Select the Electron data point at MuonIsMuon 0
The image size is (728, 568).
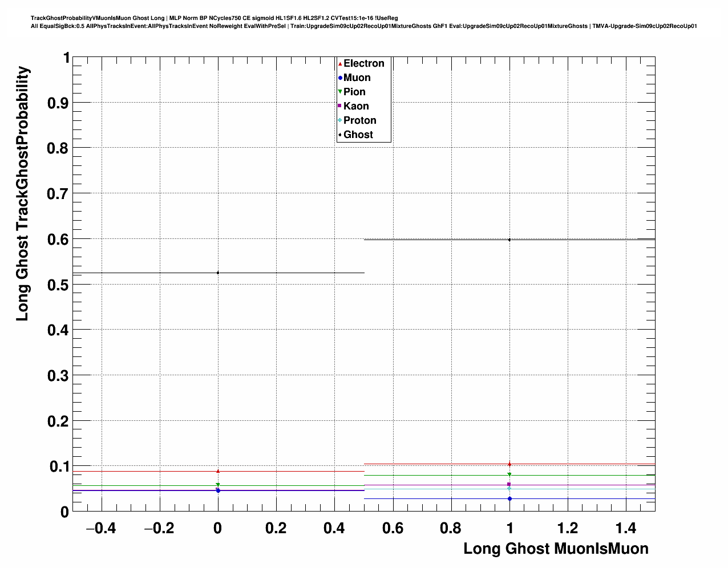click(218, 471)
